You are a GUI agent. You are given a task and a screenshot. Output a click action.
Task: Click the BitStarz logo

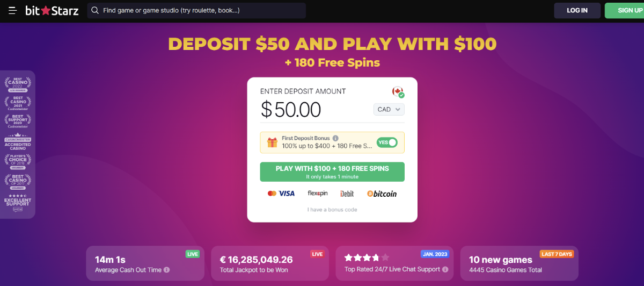point(52,10)
